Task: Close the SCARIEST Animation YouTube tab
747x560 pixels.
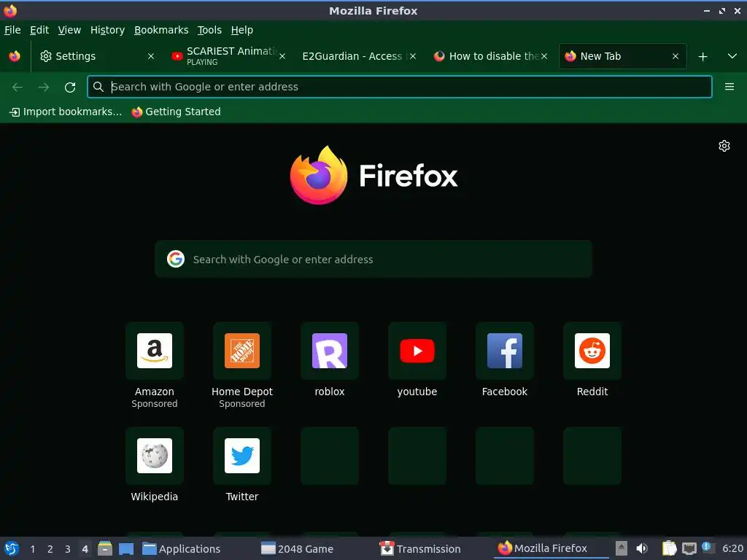Action: click(282, 56)
